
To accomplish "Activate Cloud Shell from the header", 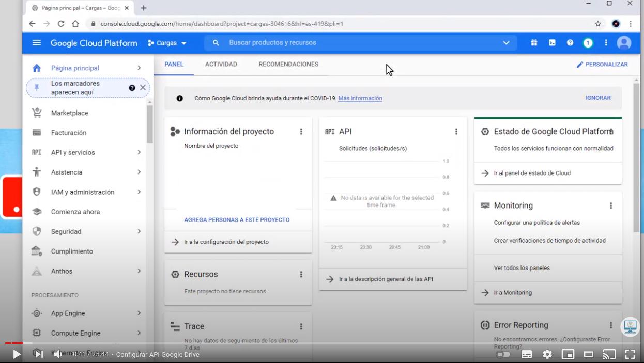I will (552, 43).
